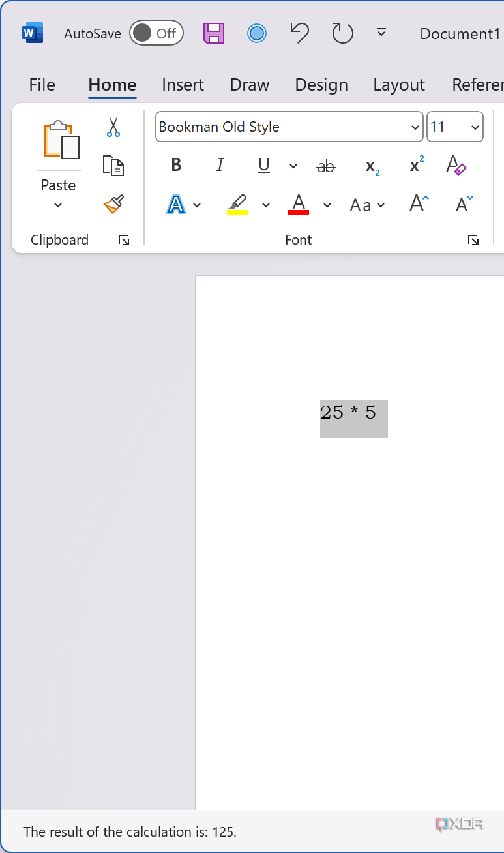Apply Bold formatting
This screenshot has height=853, width=504.
click(176, 165)
